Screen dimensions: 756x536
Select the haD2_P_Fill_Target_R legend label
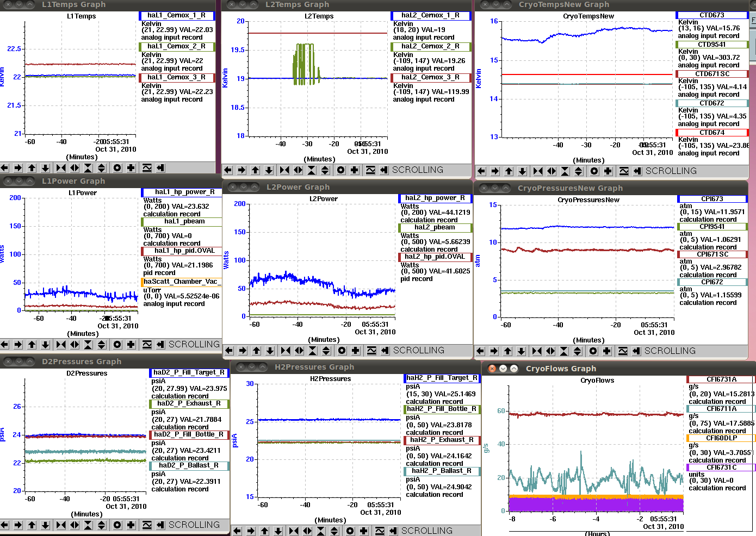coord(189,373)
